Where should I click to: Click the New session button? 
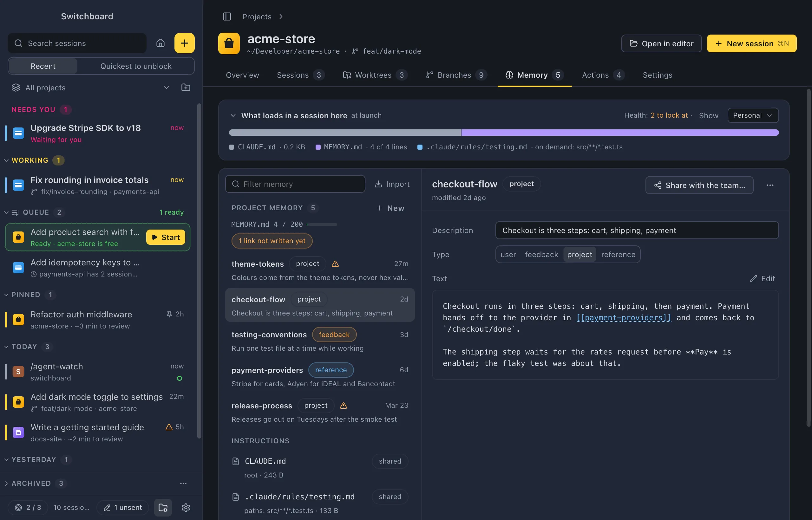(x=751, y=43)
